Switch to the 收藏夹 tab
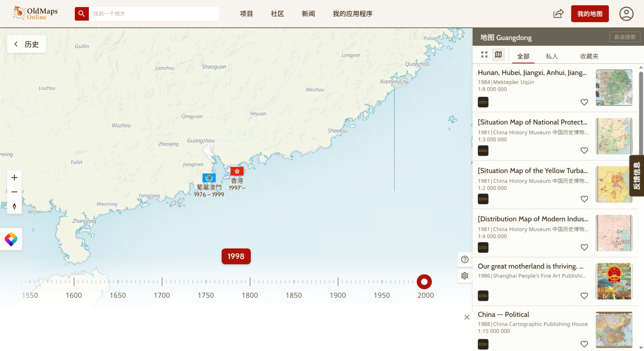644x351 pixels. pos(589,56)
